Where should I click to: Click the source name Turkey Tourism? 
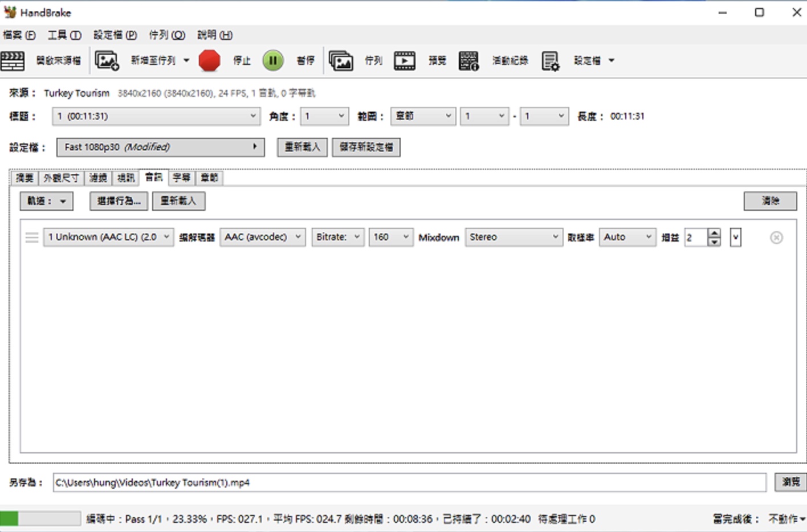click(76, 93)
